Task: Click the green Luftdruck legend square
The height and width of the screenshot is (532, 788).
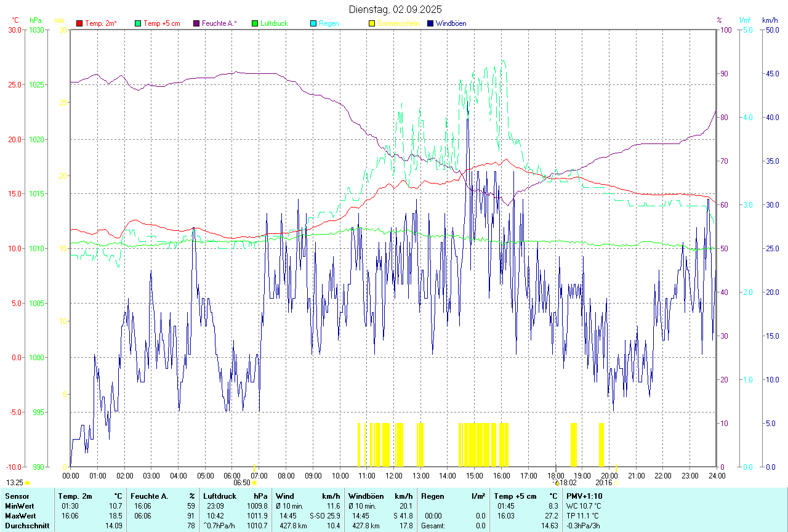Action: pyautogui.click(x=255, y=23)
